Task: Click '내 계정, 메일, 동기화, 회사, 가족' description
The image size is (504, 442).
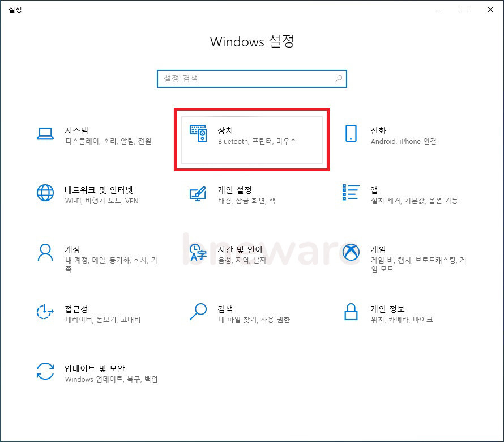Action: point(112,265)
